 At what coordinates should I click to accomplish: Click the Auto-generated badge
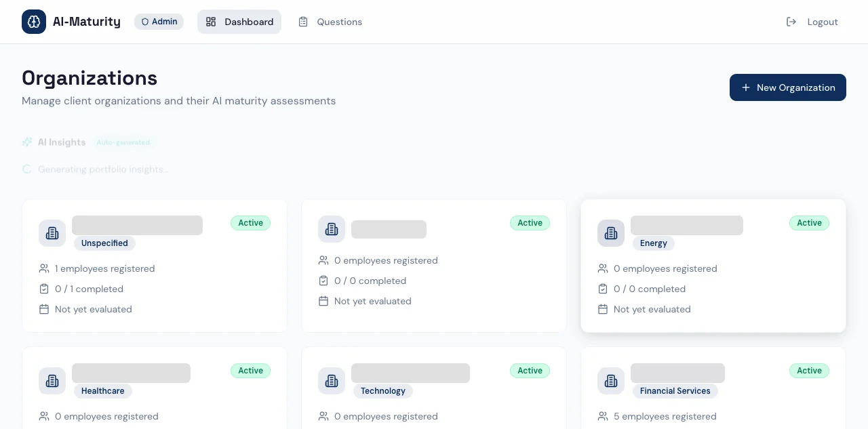tap(123, 142)
